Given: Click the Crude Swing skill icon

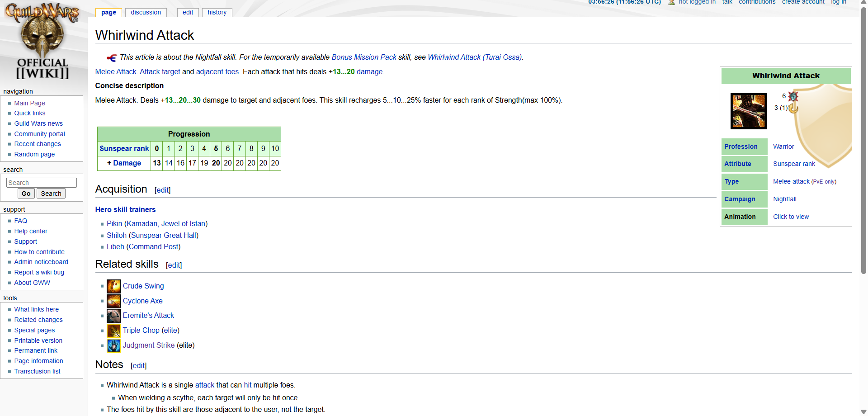Looking at the screenshot, I should (x=113, y=286).
